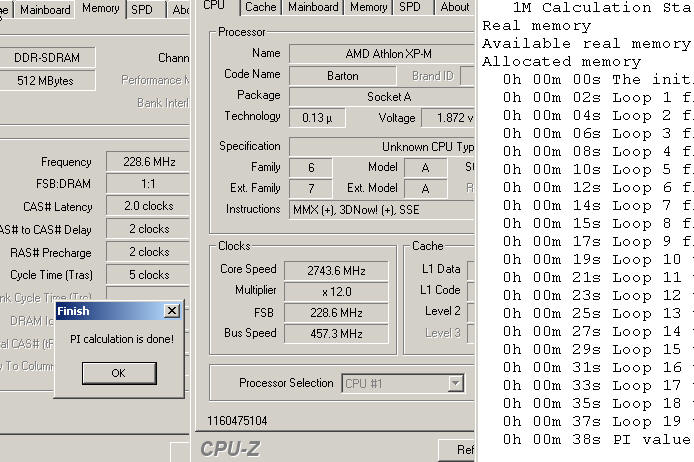
Task: Click RAS# Precharge 2 clocks value
Action: pyautogui.click(x=148, y=252)
